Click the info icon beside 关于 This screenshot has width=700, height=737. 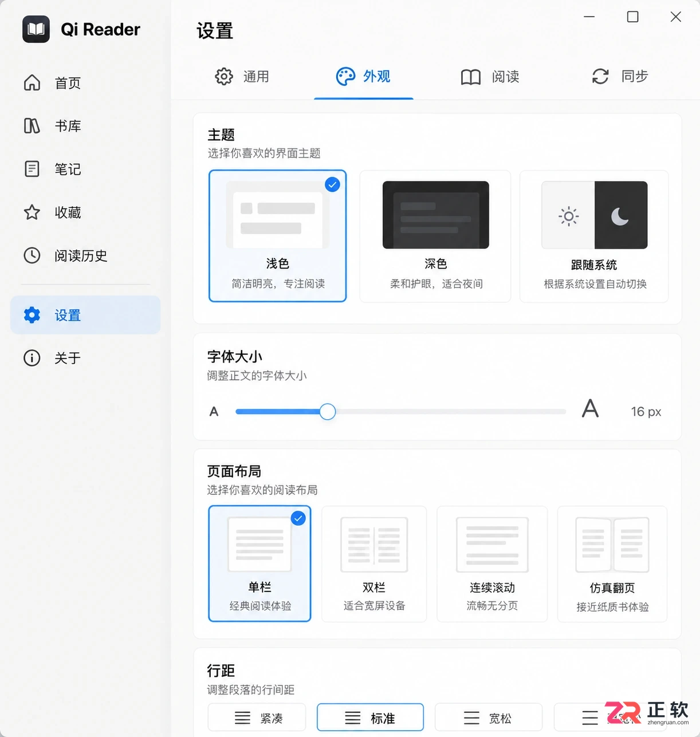pyautogui.click(x=32, y=358)
